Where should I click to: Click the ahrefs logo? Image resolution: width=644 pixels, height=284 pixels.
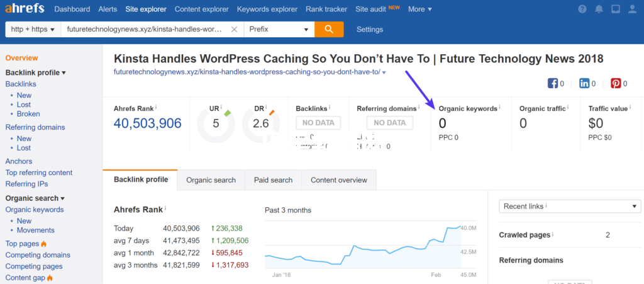[x=25, y=9]
